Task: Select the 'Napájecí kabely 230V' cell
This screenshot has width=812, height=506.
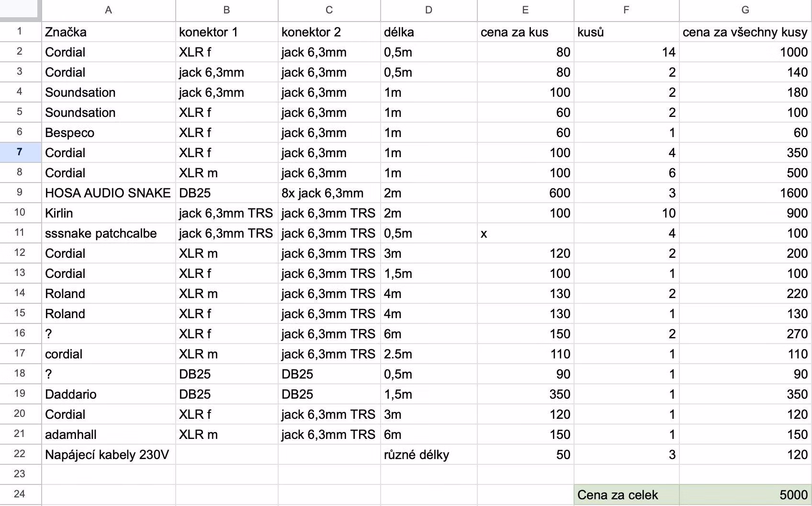Action: pos(109,454)
